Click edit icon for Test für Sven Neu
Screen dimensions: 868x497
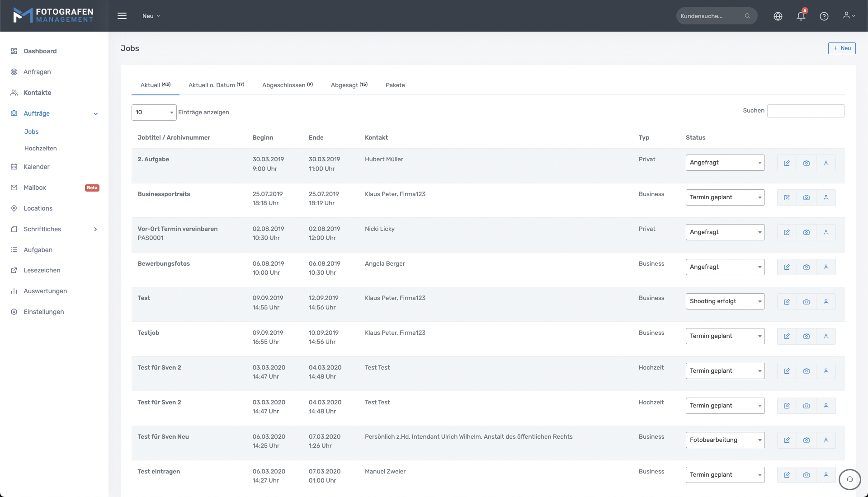pyautogui.click(x=787, y=440)
